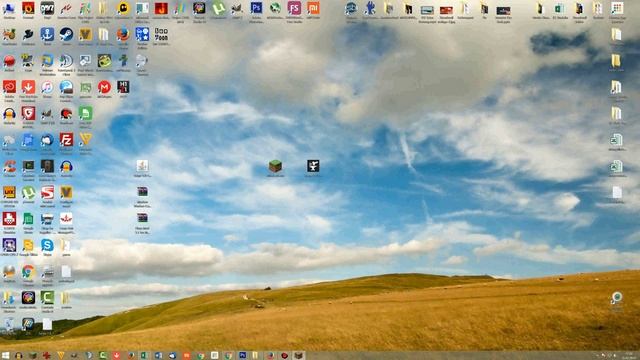
Task: Click the Adobe Creative Cloud desktop icon
Action: (x=9, y=87)
